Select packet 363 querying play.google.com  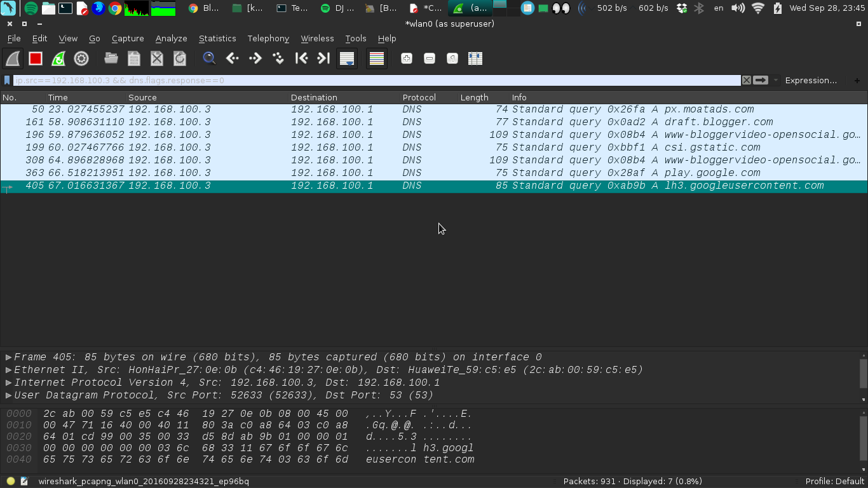click(434, 173)
